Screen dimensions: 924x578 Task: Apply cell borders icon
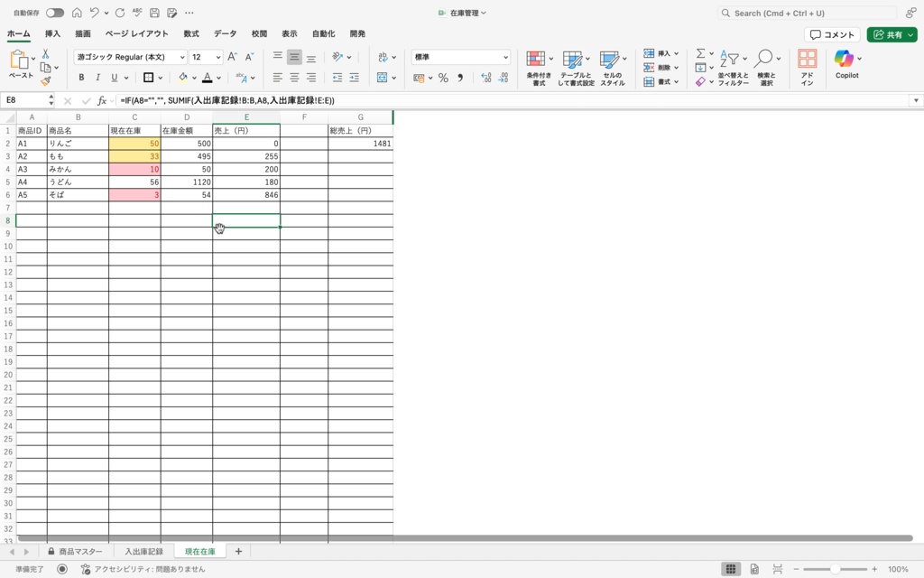[149, 78]
